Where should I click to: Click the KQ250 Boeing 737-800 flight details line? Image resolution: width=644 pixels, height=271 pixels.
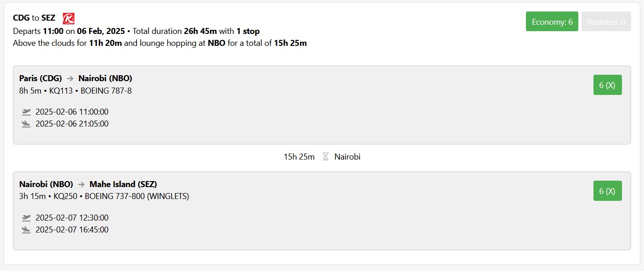(x=104, y=196)
